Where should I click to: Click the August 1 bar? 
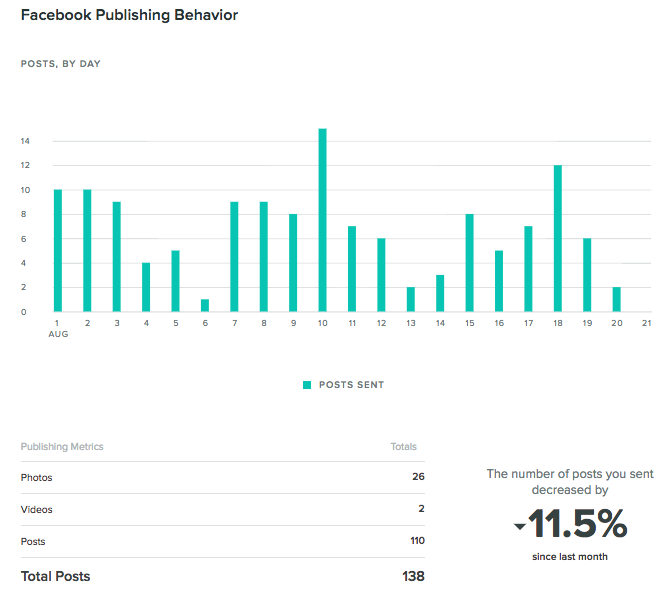pyautogui.click(x=58, y=250)
